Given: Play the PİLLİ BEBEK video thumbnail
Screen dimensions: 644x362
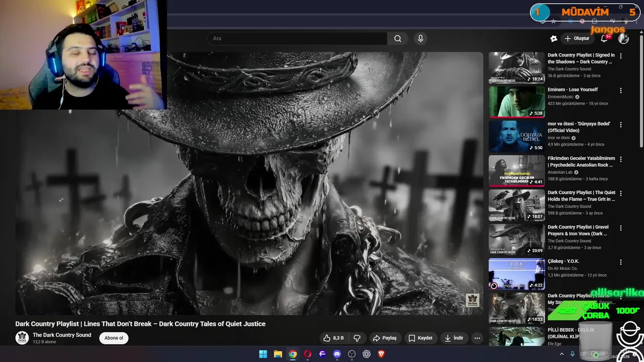Looking at the screenshot, I should click(517, 336).
